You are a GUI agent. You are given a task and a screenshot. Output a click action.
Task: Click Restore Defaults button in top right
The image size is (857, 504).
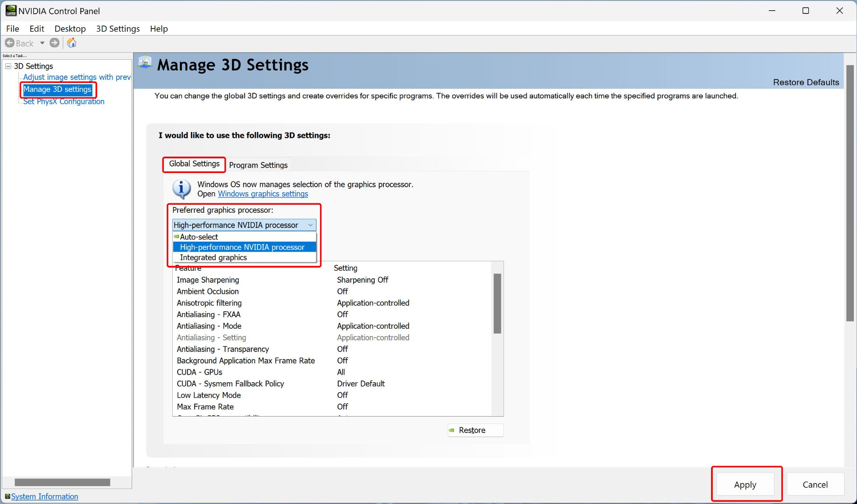click(806, 81)
